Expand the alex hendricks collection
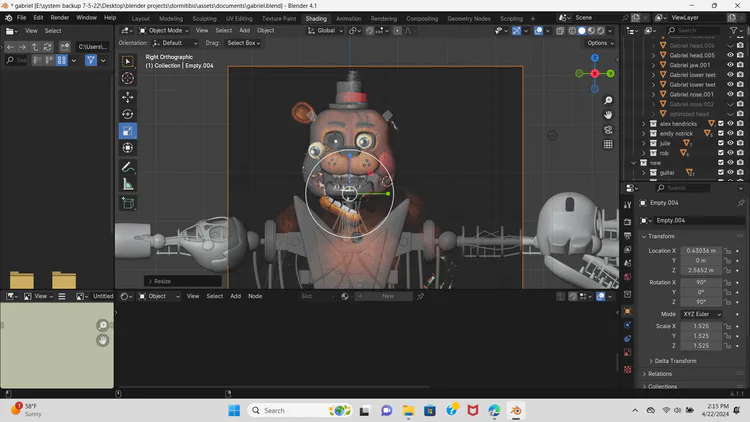Screen dimensions: 750x422 [644, 124]
